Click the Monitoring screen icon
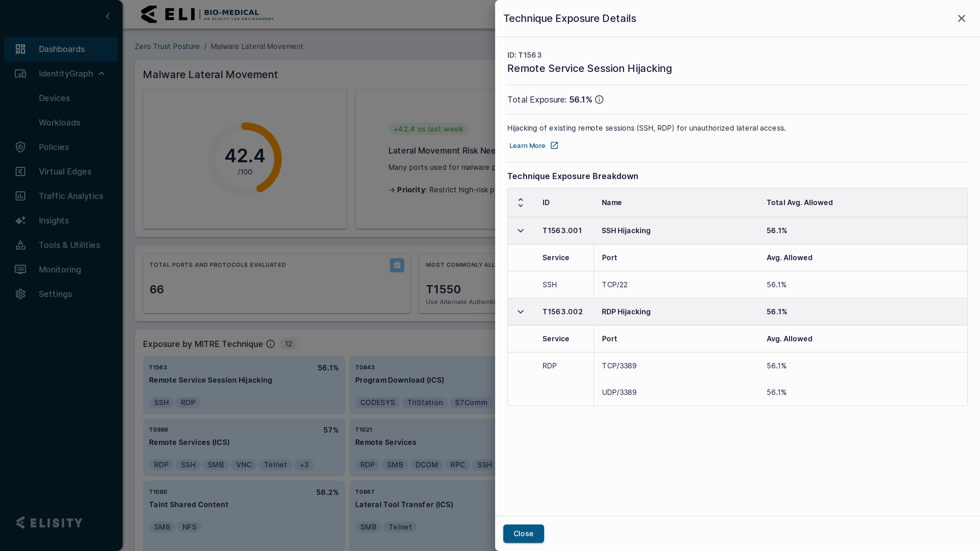Screen dimensions: 980x551 coord(20,270)
